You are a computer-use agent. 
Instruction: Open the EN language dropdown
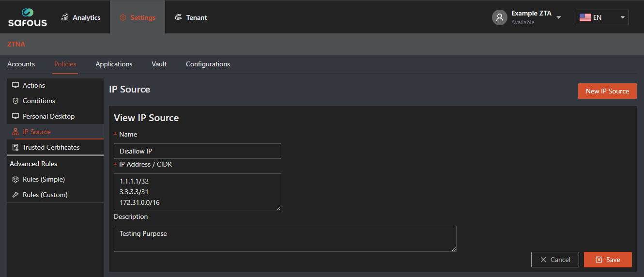602,17
